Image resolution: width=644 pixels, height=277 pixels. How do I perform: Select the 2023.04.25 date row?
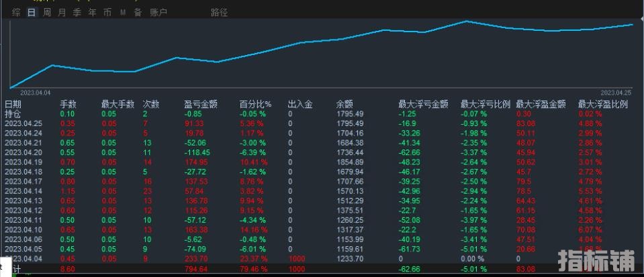pos(322,123)
